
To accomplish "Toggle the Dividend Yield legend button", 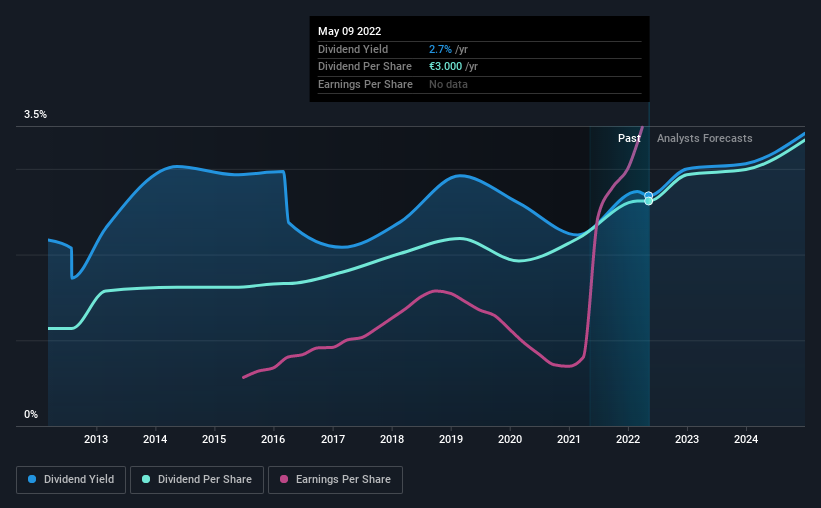I will coord(71,480).
